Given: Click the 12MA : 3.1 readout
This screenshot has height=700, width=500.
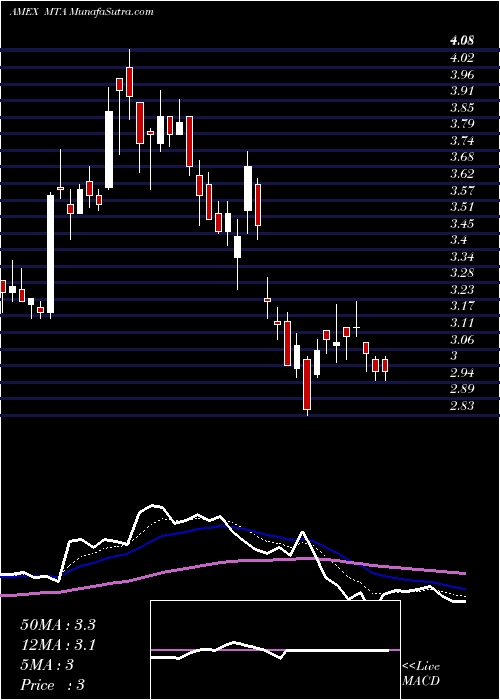Looking at the screenshot, I should 58,645.
